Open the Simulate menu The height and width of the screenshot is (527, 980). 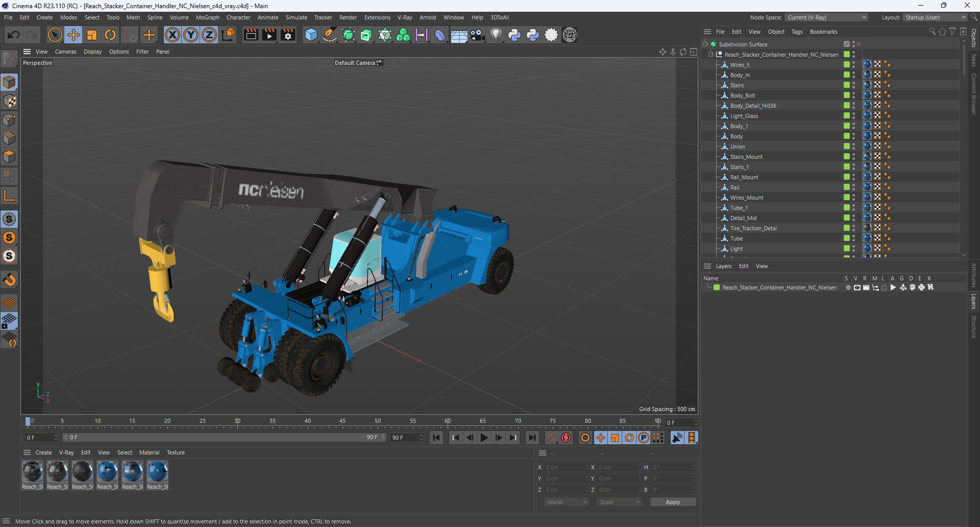pyautogui.click(x=296, y=17)
